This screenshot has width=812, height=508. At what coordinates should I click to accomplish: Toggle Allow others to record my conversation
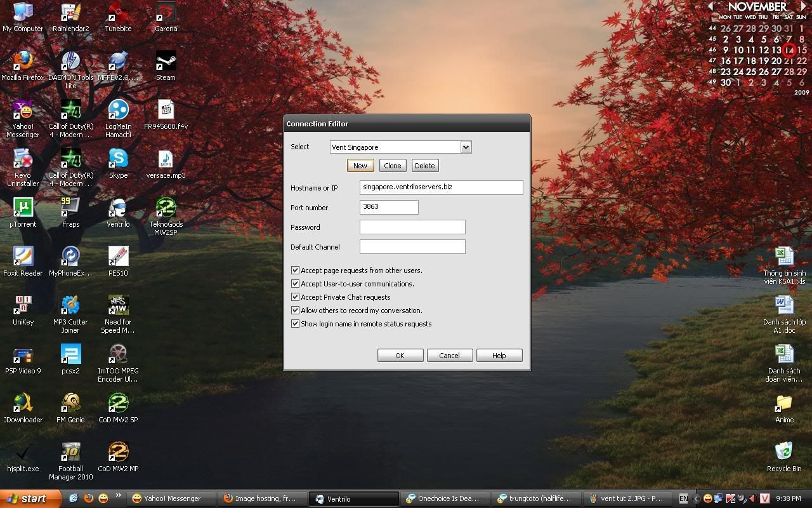tap(295, 311)
